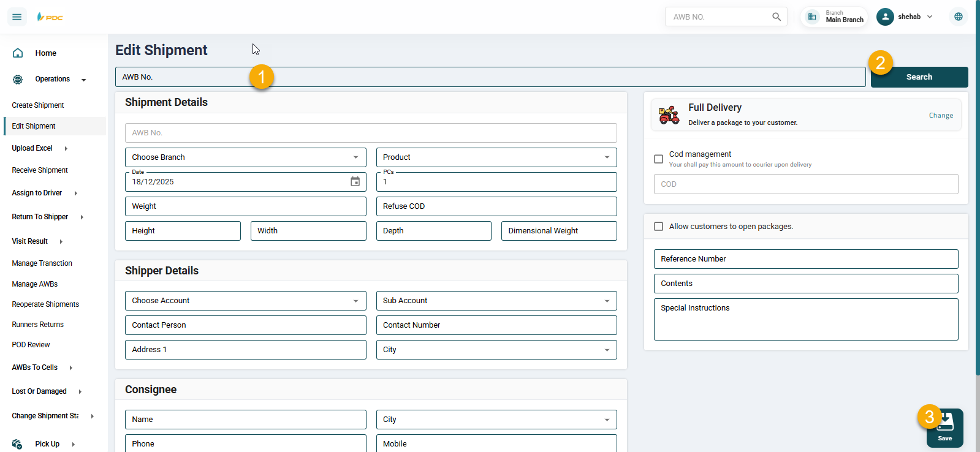Check Allow customers to open packages
Viewport: 980px width, 452px height.
tap(659, 227)
